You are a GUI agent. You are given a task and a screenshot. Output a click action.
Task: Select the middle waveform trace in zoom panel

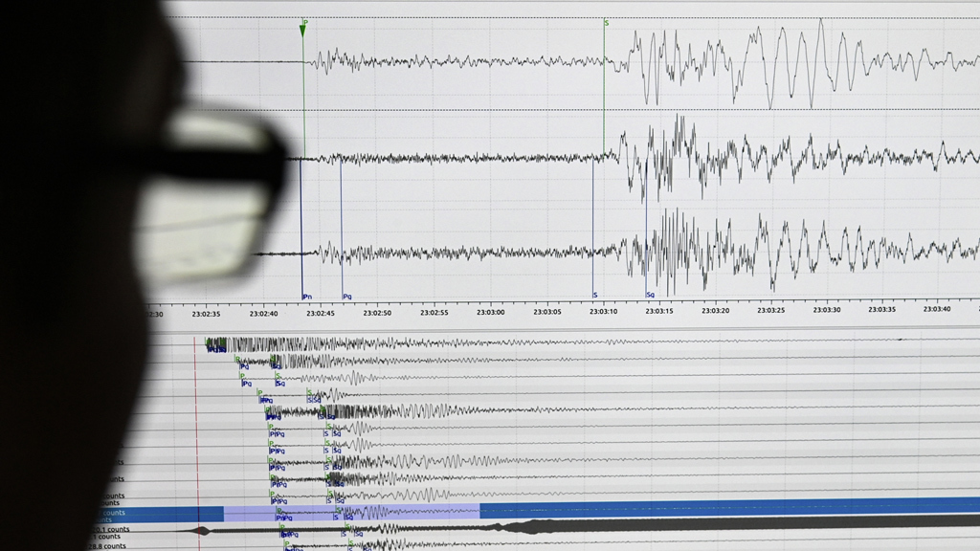point(670,156)
